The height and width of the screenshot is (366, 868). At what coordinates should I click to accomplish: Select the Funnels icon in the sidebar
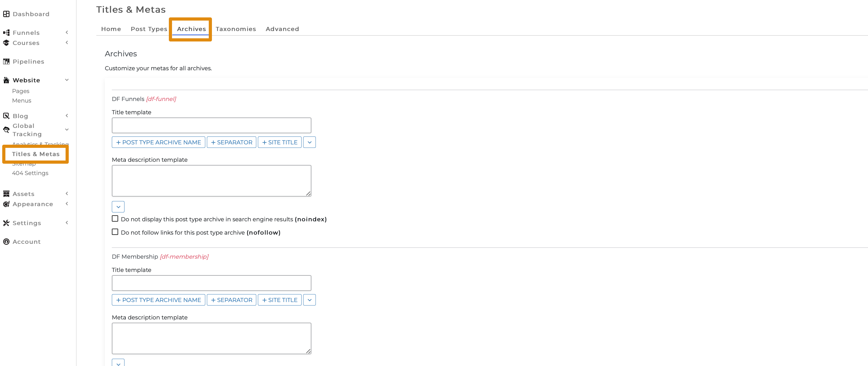pyautogui.click(x=6, y=32)
